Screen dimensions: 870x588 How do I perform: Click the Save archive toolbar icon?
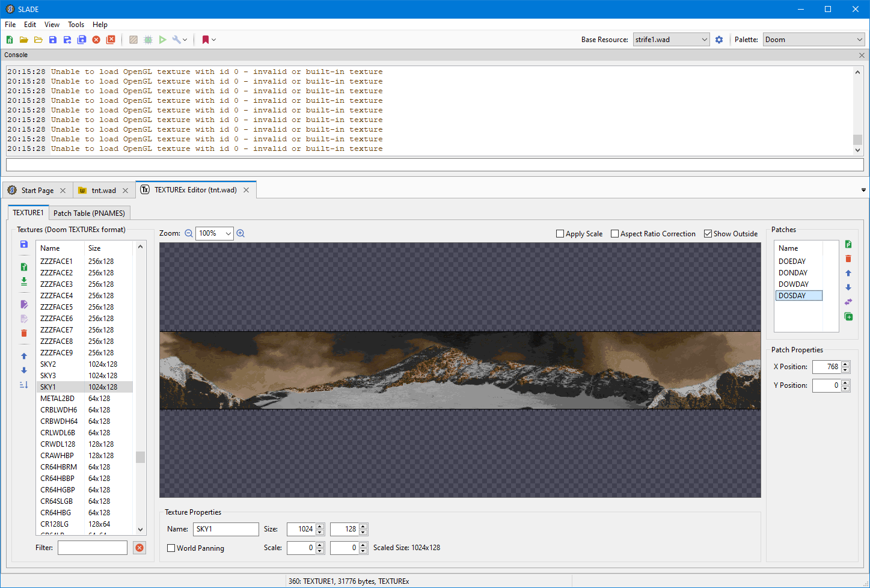click(x=53, y=40)
